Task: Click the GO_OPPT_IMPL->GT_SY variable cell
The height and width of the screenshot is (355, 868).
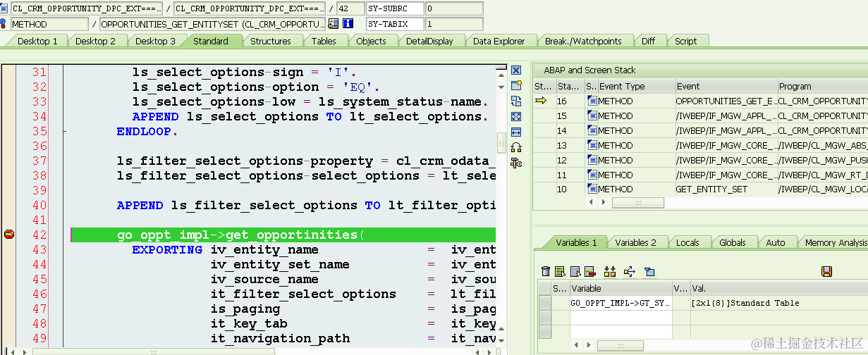Action: pyautogui.click(x=621, y=303)
